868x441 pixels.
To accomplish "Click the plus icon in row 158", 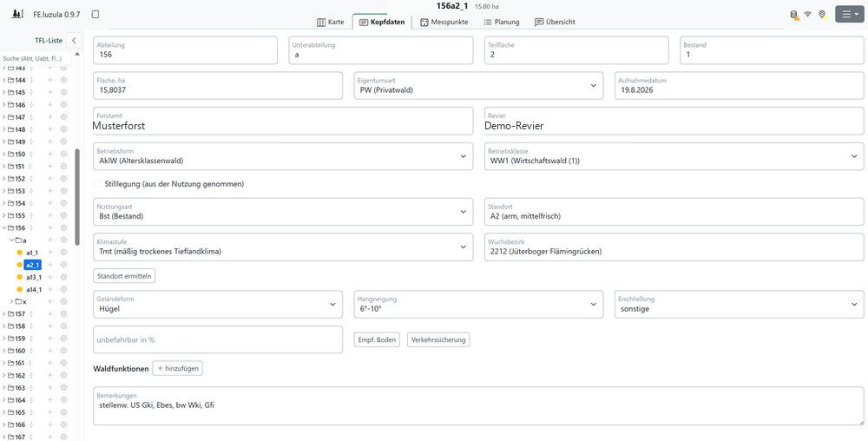I will click(49, 326).
